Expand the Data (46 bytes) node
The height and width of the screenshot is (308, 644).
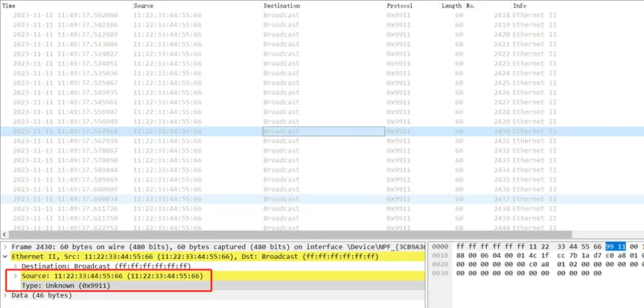tap(6, 295)
